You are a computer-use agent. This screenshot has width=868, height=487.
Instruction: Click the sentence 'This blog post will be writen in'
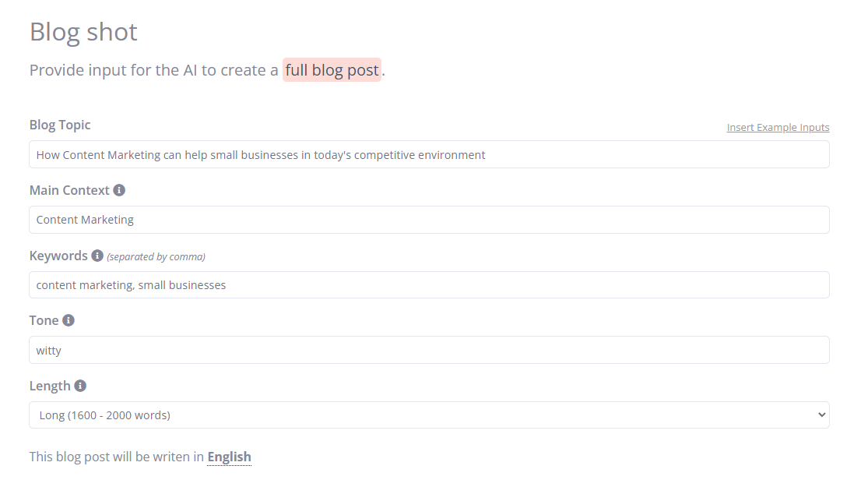[115, 457]
